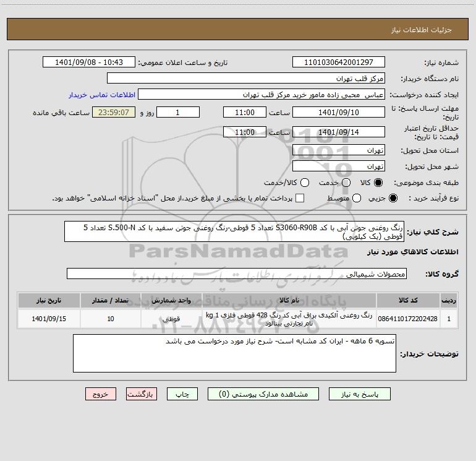The image size is (476, 461).
Task: Click the delivery city field تهران
Action: point(339,166)
